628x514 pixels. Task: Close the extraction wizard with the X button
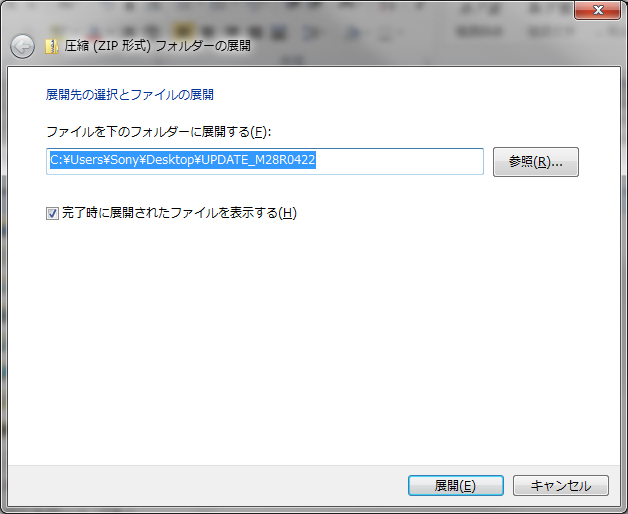pyautogui.click(x=598, y=10)
